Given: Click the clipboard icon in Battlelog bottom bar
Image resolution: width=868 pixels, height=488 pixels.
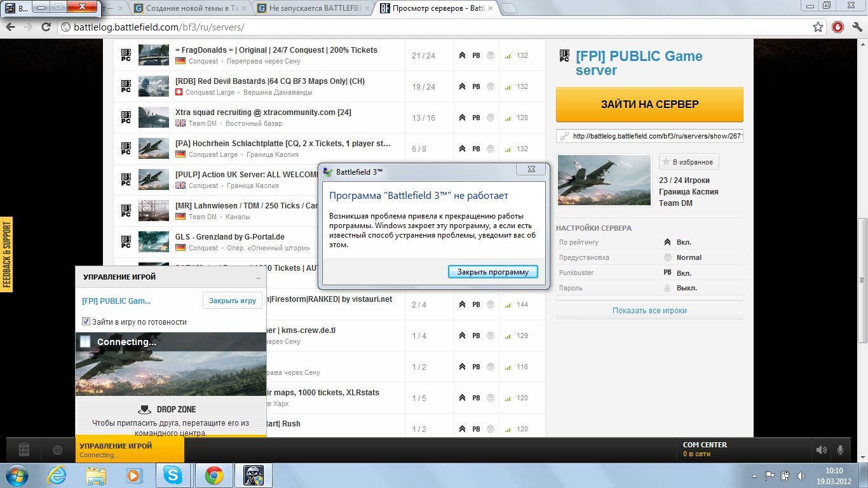Looking at the screenshot, I should [x=24, y=450].
